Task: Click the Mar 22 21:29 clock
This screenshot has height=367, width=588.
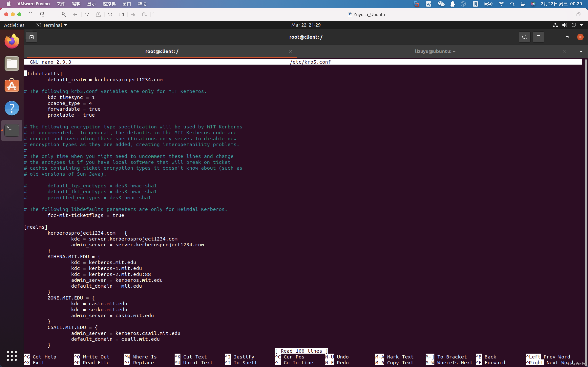Action: point(306,25)
